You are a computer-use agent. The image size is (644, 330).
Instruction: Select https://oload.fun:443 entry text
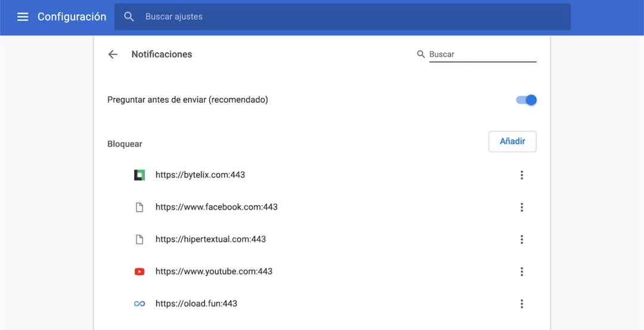tap(196, 304)
